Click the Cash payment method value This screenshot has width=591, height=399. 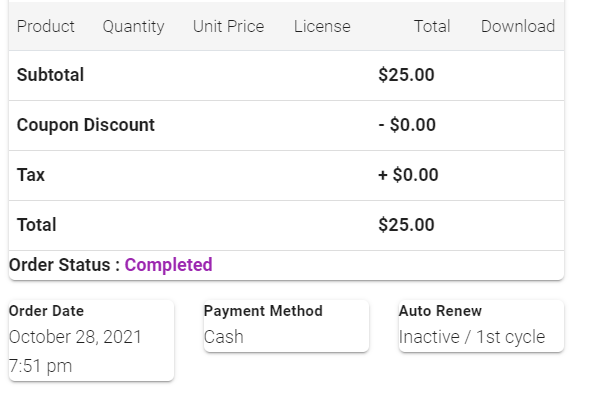224,337
